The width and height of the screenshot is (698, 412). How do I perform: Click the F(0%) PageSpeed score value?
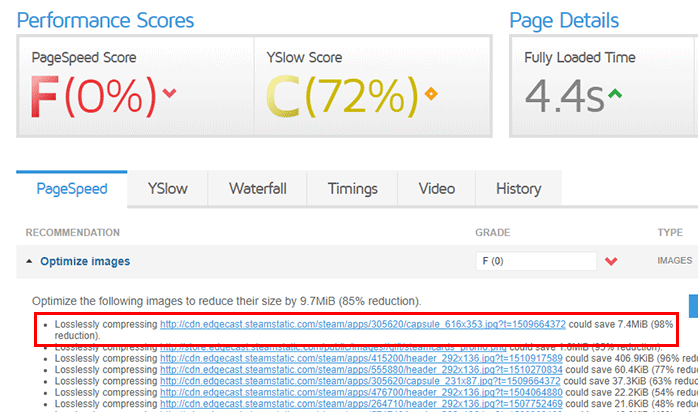pyautogui.click(x=93, y=97)
